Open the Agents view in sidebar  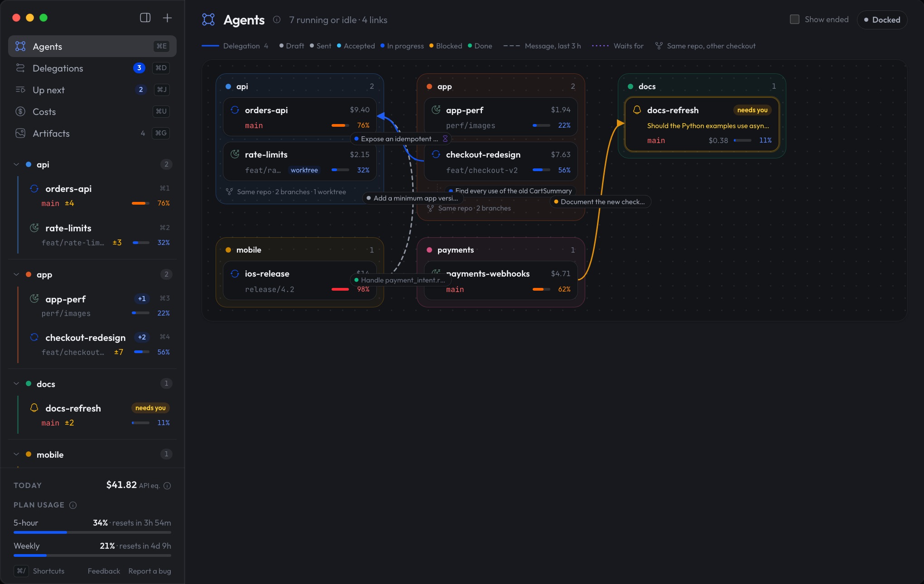click(x=92, y=46)
